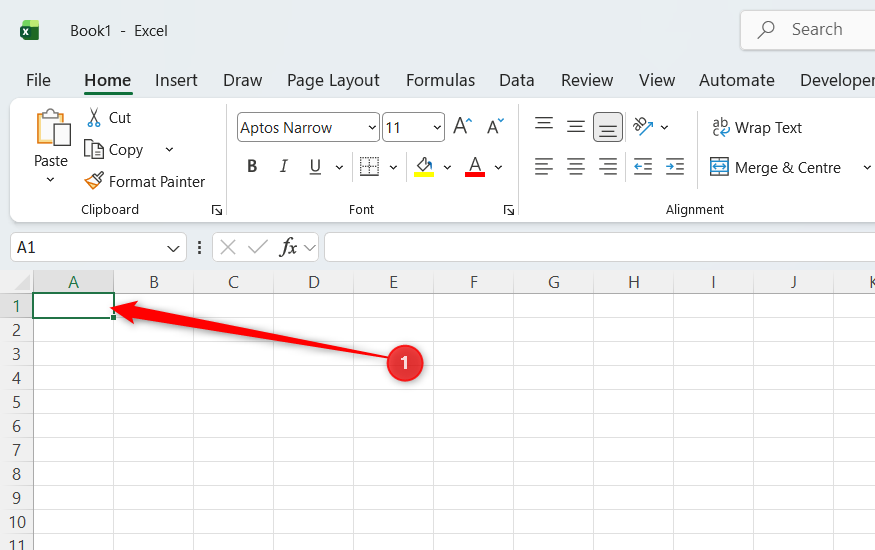This screenshot has width=875, height=550.
Task: Apply top align to cell
Action: click(544, 124)
